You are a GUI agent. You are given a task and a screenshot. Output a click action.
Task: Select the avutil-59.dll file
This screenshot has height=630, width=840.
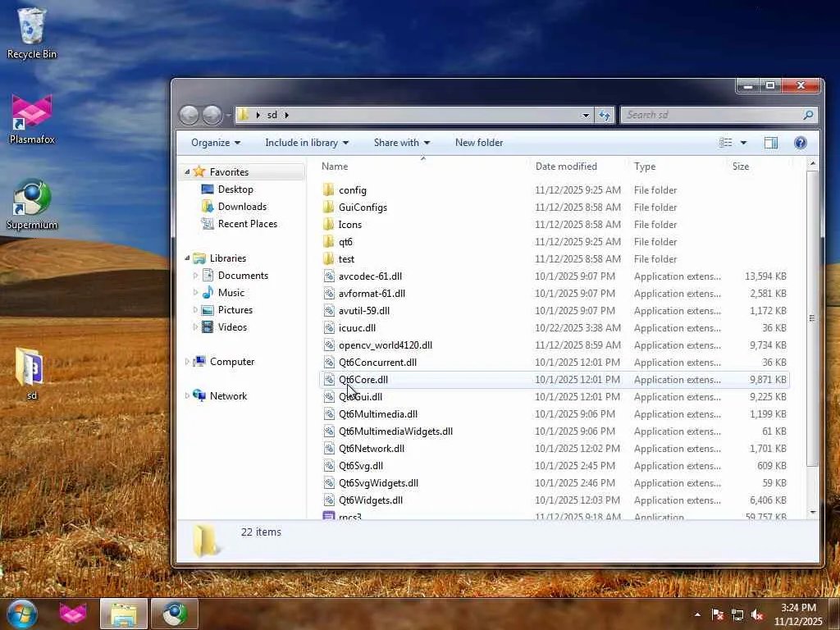point(555,311)
